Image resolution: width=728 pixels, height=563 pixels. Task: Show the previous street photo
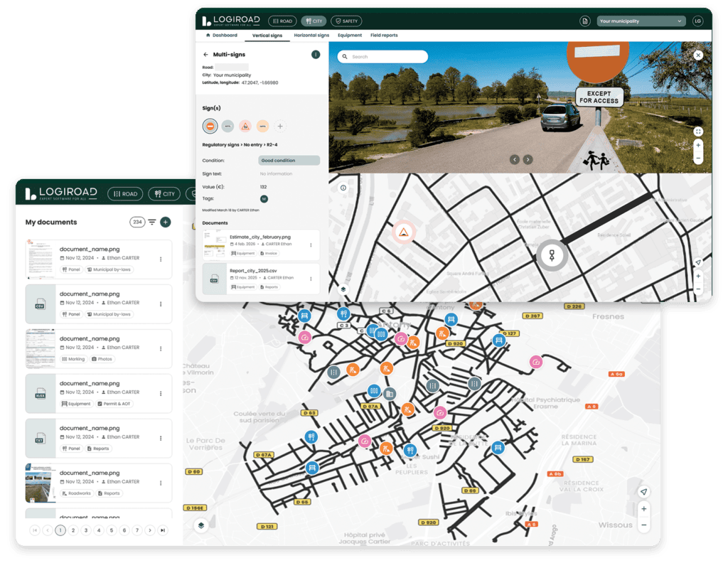point(515,159)
